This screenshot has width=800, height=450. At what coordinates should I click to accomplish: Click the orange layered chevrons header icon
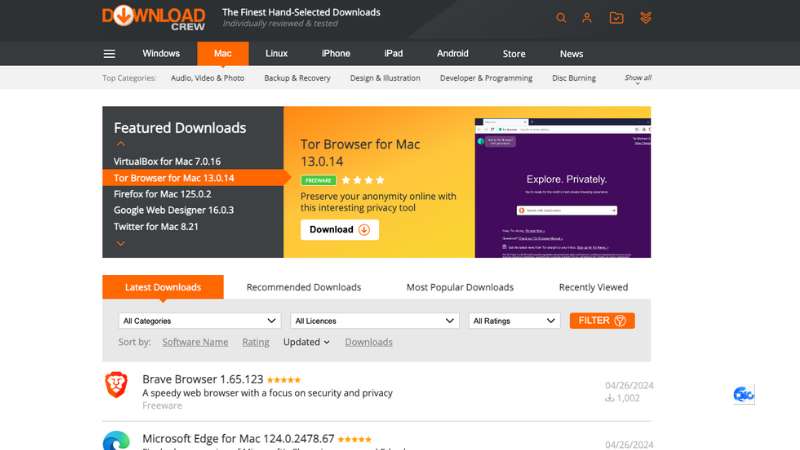[x=645, y=18]
